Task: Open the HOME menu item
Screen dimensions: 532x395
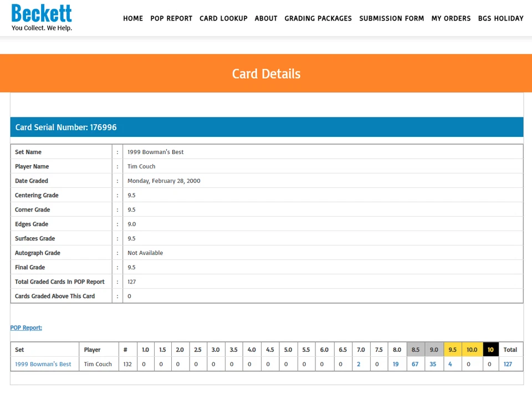Action: [133, 19]
